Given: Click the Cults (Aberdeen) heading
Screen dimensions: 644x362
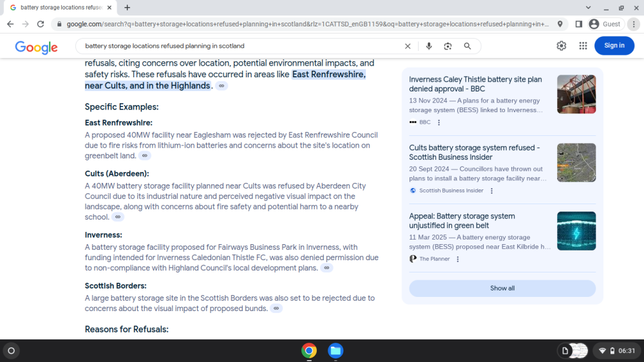Looking at the screenshot, I should (x=117, y=174).
